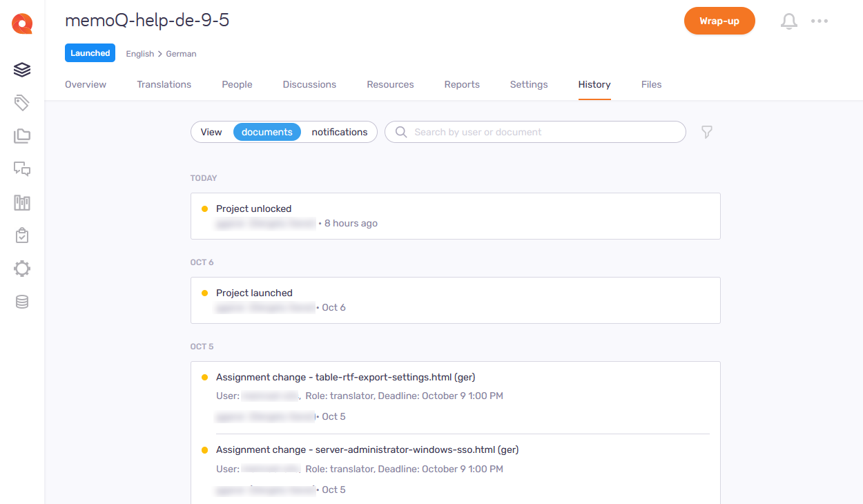Switch to the Reports tab
The image size is (863, 504).
click(x=462, y=84)
